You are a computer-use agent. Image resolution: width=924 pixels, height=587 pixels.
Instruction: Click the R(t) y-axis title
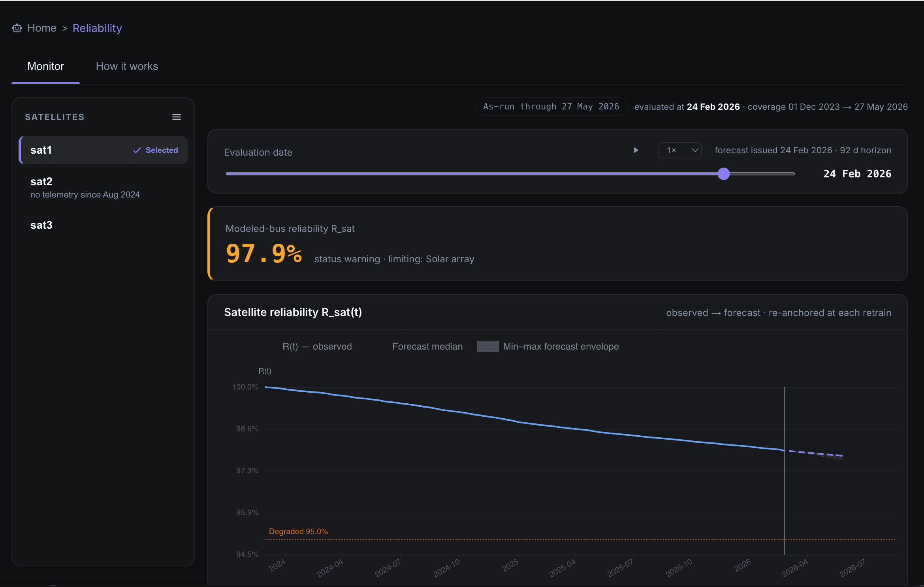265,371
